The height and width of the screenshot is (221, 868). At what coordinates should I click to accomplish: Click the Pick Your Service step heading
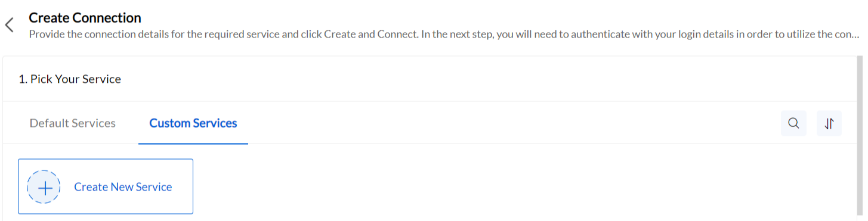tap(70, 79)
